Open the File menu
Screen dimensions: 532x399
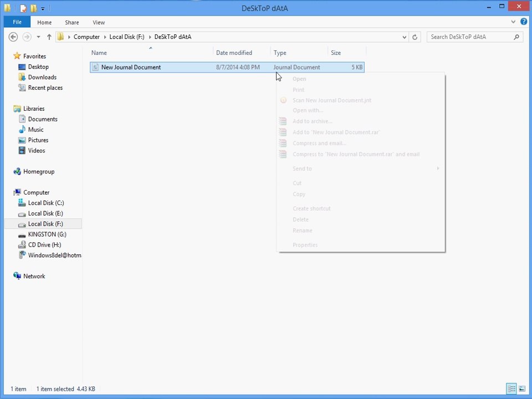click(x=17, y=22)
